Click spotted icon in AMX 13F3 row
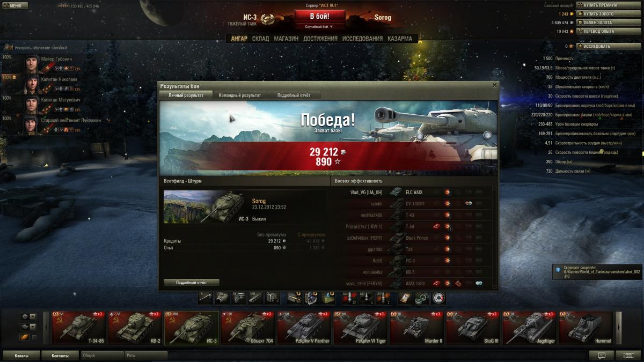644x362 pixels. pos(479,283)
